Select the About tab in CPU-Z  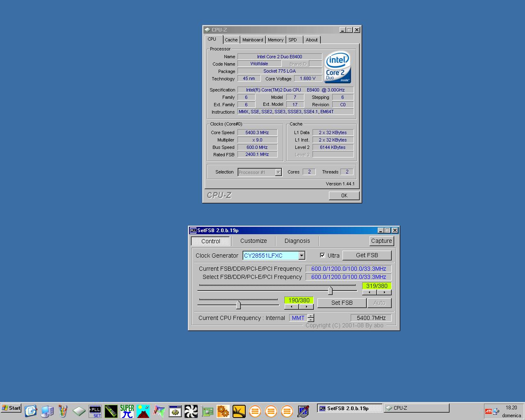point(312,40)
